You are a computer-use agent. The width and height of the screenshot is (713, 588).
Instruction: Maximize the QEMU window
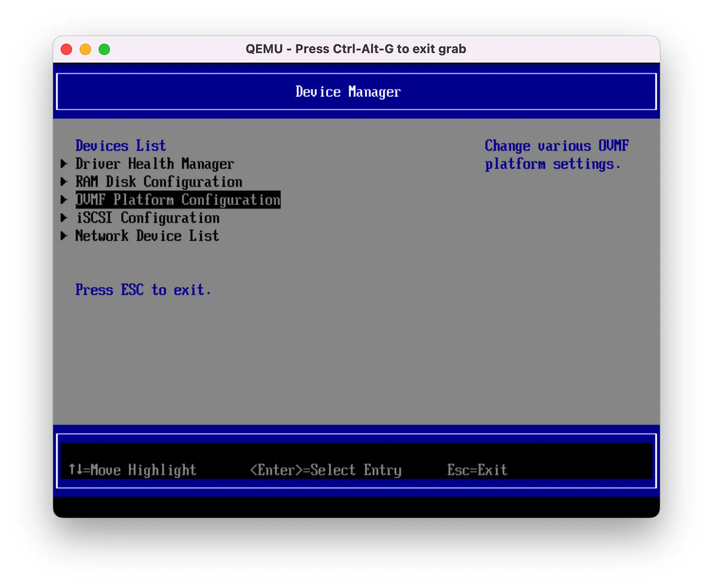tap(104, 49)
